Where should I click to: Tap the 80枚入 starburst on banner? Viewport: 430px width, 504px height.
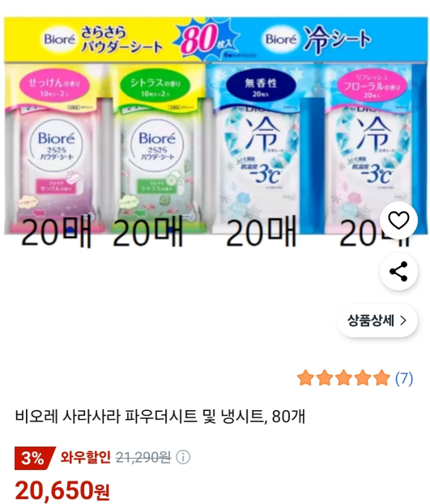pyautogui.click(x=206, y=39)
